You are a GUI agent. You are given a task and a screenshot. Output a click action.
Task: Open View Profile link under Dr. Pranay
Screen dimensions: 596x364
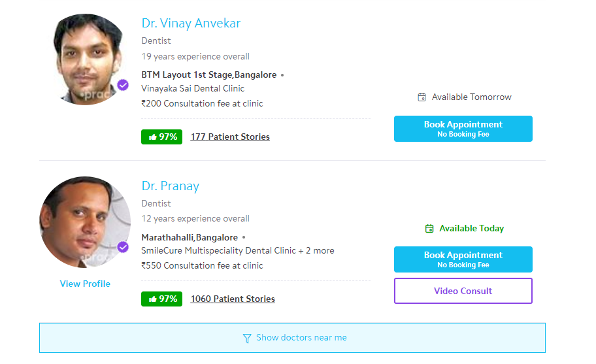coord(85,284)
